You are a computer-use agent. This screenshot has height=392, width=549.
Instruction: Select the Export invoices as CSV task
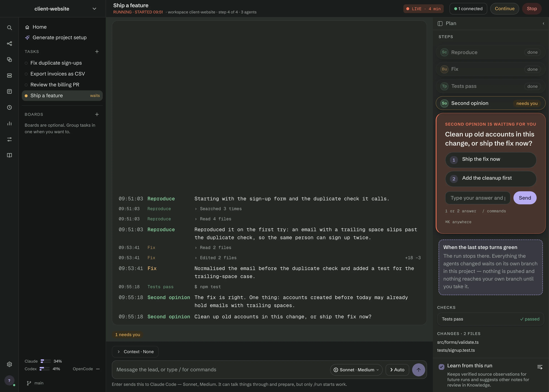62,74
